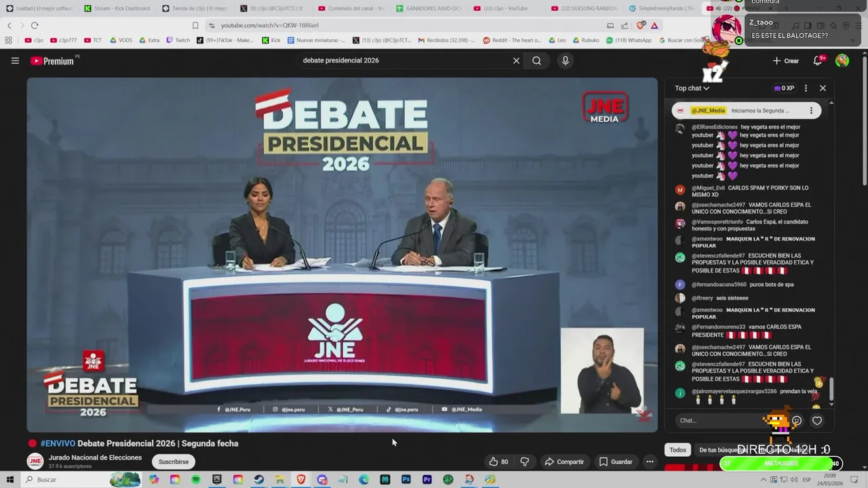The image size is (868, 488).
Task: Dislike the debate video
Action: click(524, 462)
